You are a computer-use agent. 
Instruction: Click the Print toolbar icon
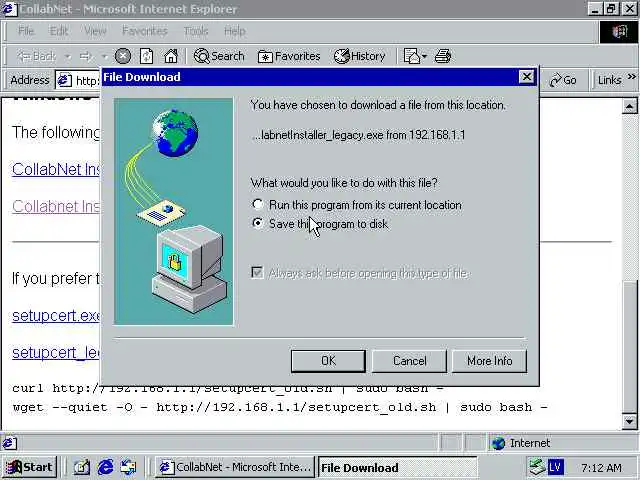443,56
